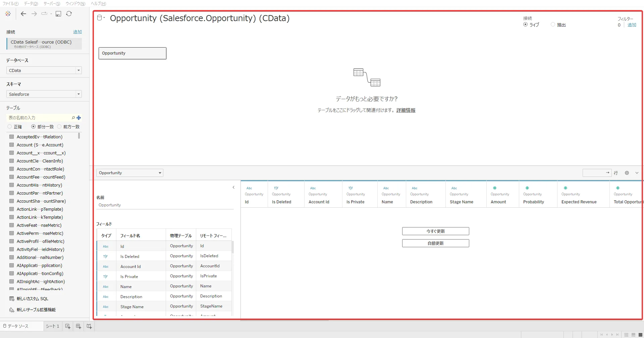Click the back navigation arrow icon
The height and width of the screenshot is (338, 644).
click(23, 14)
